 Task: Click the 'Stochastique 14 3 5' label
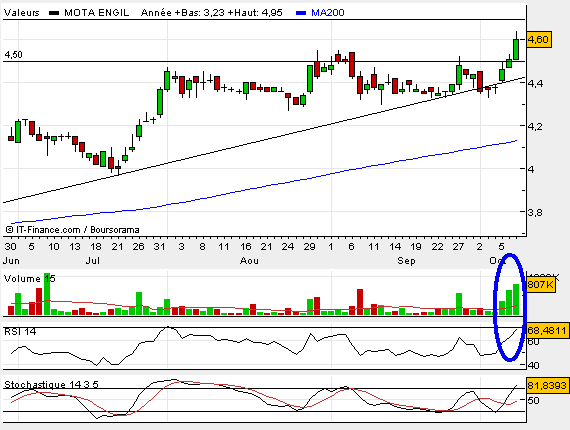point(51,385)
